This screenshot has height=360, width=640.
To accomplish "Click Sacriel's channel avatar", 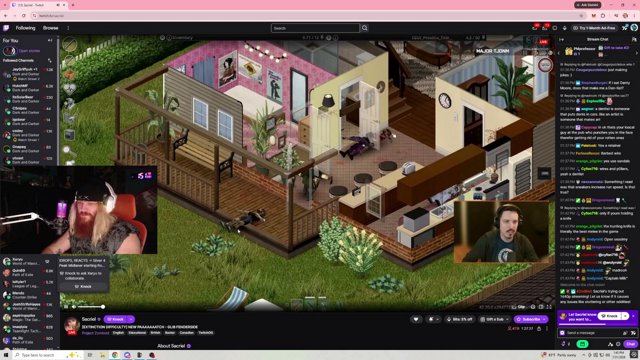I will point(72,325).
